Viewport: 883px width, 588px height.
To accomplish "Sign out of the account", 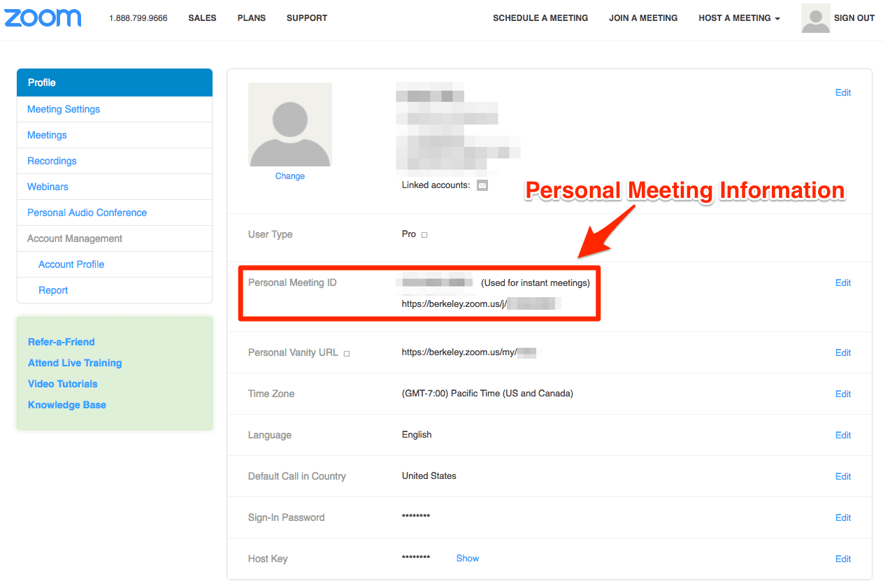I will (x=854, y=18).
